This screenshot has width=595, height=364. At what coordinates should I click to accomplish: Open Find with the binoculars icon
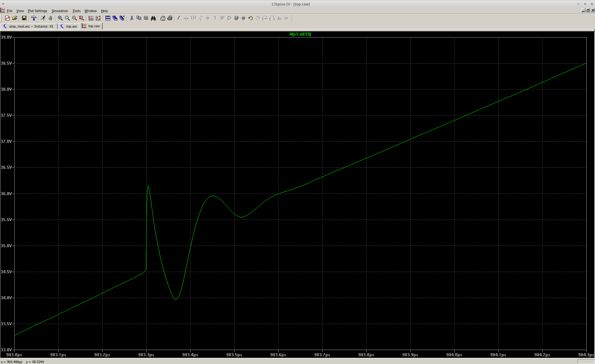(x=153, y=18)
